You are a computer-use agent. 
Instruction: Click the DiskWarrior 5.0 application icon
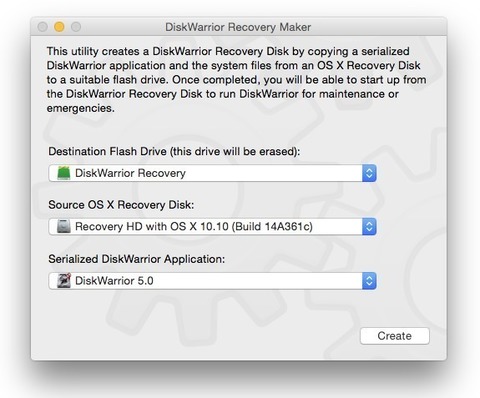(x=63, y=281)
